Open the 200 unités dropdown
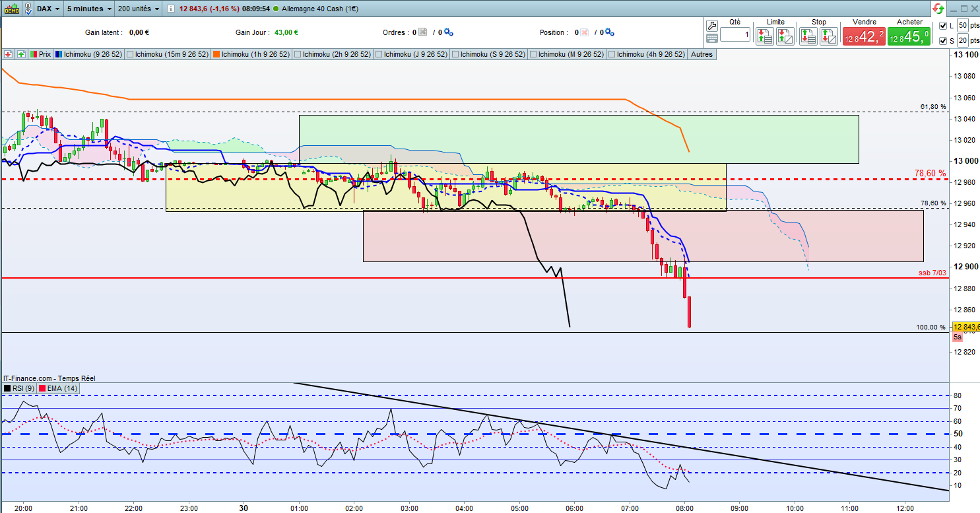This screenshot has width=980, height=513. 138,9
